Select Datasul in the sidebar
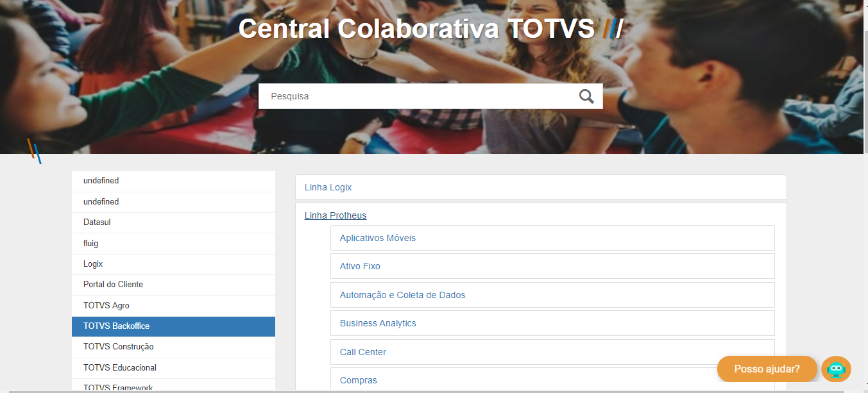The width and height of the screenshot is (868, 393). (173, 222)
